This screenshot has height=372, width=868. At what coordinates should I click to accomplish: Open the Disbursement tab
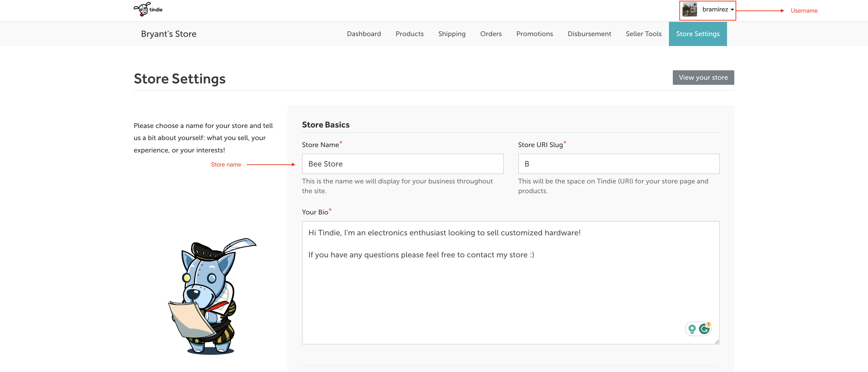coord(589,34)
